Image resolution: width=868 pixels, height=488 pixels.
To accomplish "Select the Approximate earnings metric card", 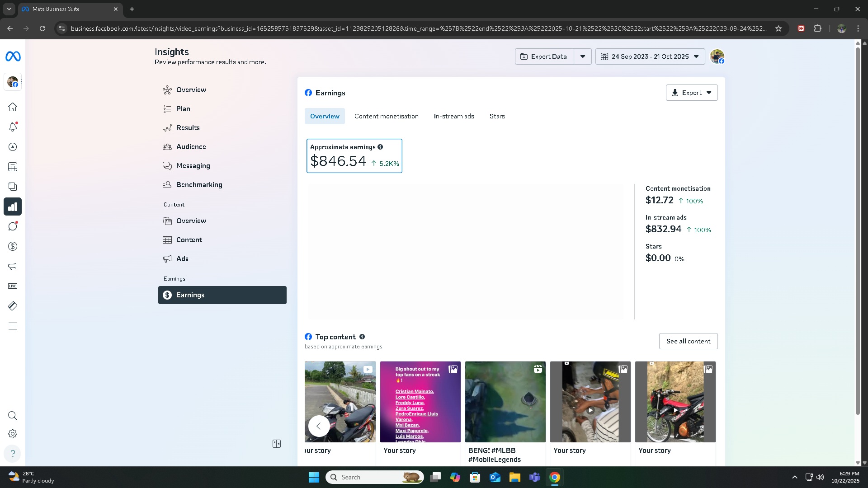I will tap(354, 156).
